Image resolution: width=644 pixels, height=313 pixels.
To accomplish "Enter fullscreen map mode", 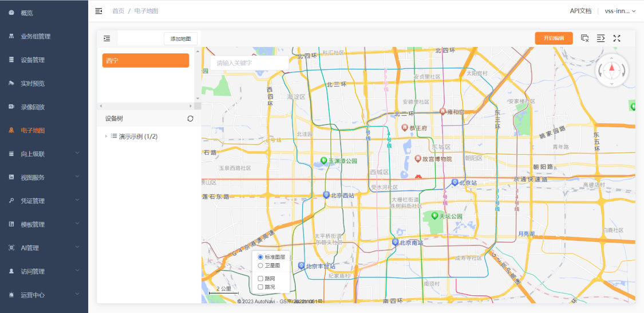I will [617, 38].
